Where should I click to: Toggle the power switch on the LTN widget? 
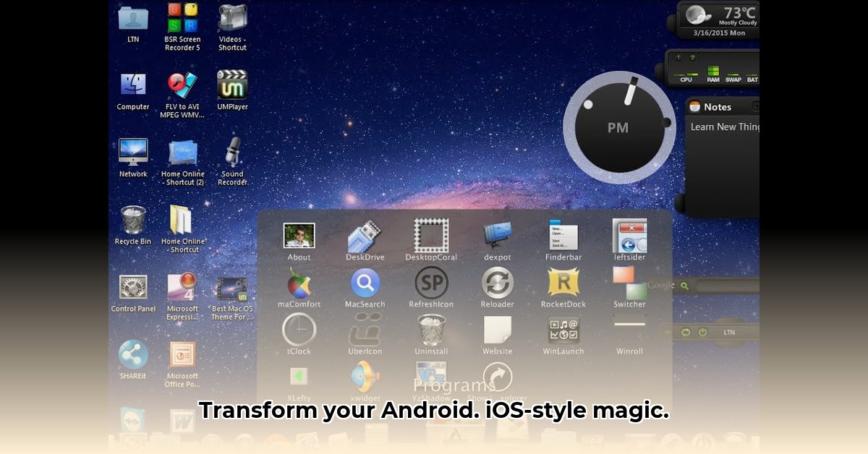coord(701,333)
